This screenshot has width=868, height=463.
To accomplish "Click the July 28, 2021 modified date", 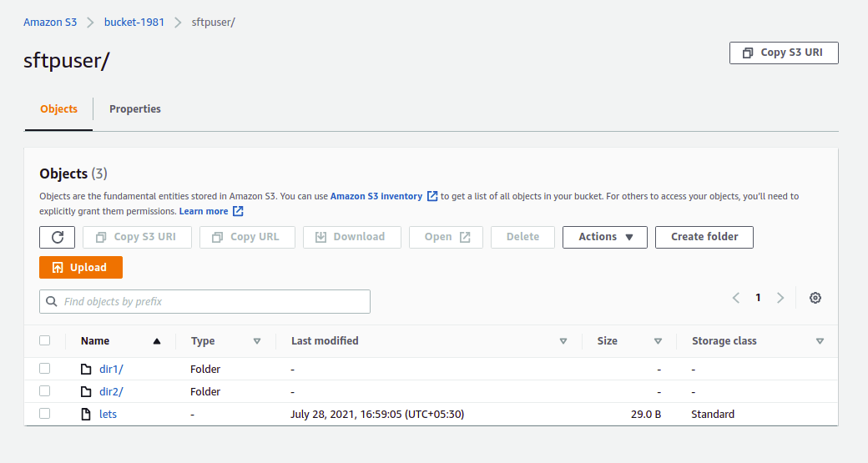I will click(377, 414).
